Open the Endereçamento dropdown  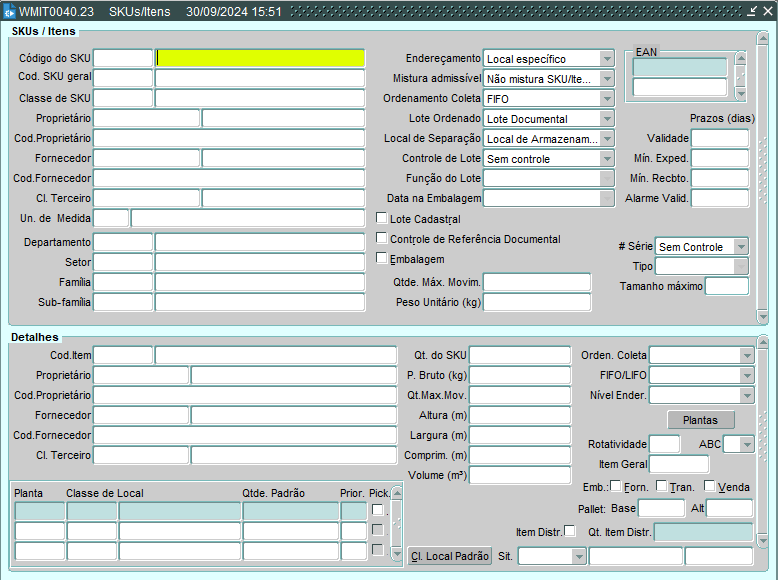(x=606, y=59)
